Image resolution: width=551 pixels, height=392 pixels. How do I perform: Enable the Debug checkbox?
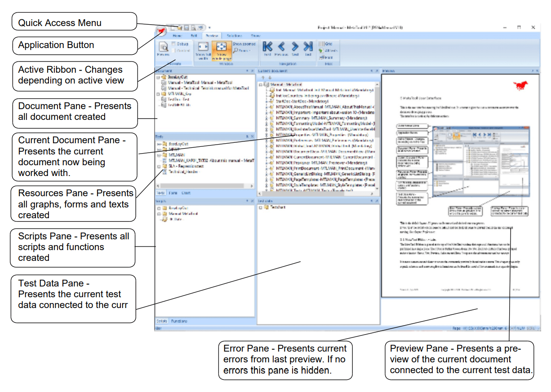click(x=173, y=44)
